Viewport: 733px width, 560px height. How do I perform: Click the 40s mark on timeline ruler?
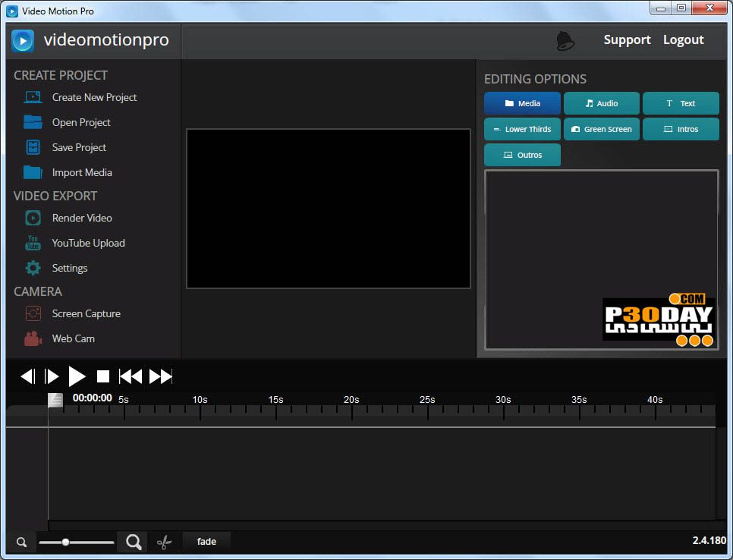coord(654,400)
